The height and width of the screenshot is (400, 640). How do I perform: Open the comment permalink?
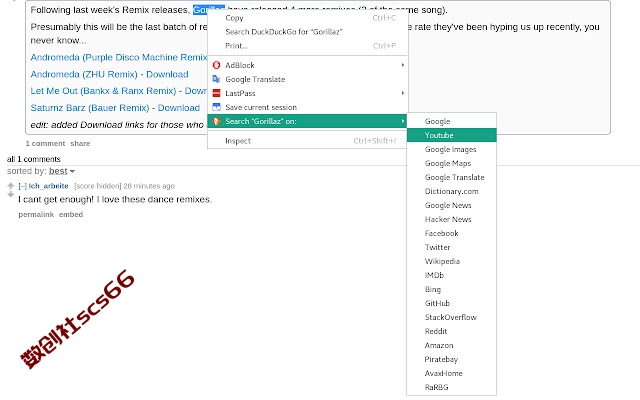point(36,215)
